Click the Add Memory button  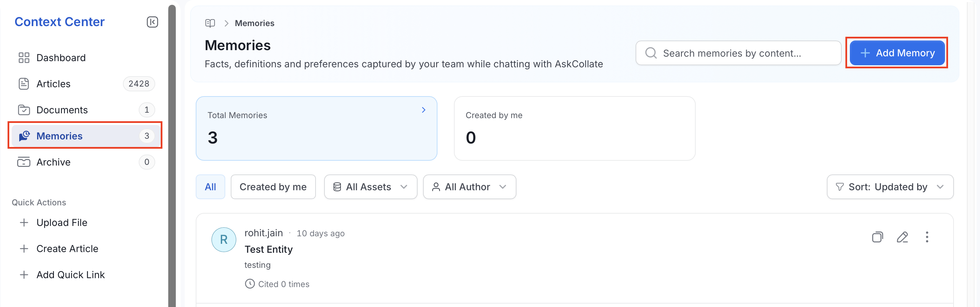click(897, 53)
